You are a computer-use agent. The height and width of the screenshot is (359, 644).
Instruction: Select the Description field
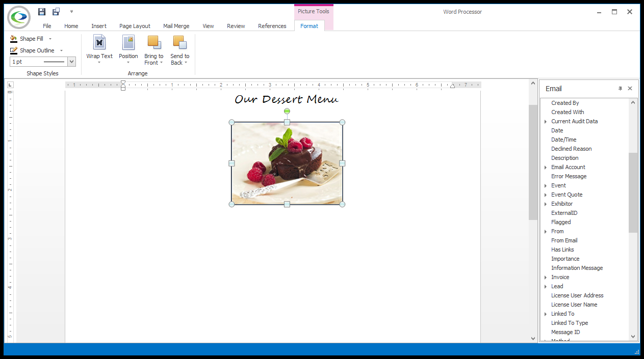point(565,158)
